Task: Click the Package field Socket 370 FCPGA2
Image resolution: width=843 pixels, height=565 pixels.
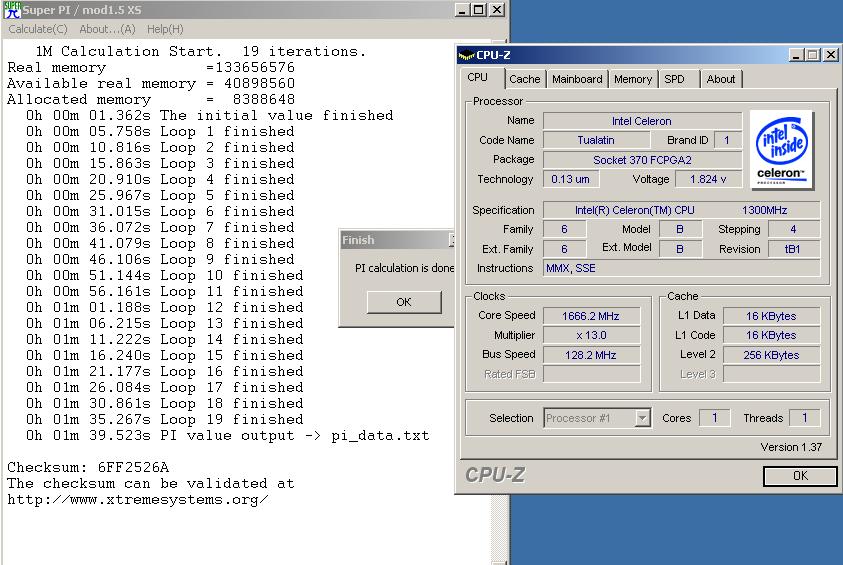Action: click(x=642, y=160)
